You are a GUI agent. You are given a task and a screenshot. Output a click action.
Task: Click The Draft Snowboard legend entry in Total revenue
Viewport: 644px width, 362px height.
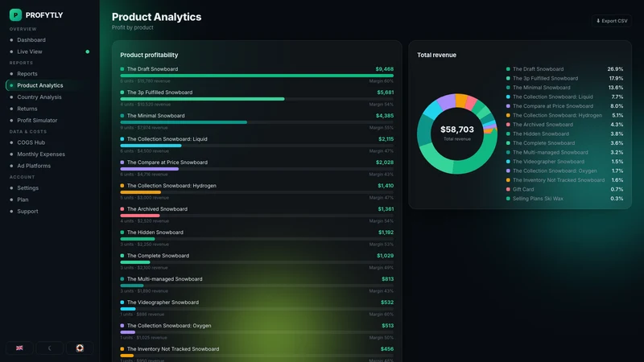[x=565, y=69]
